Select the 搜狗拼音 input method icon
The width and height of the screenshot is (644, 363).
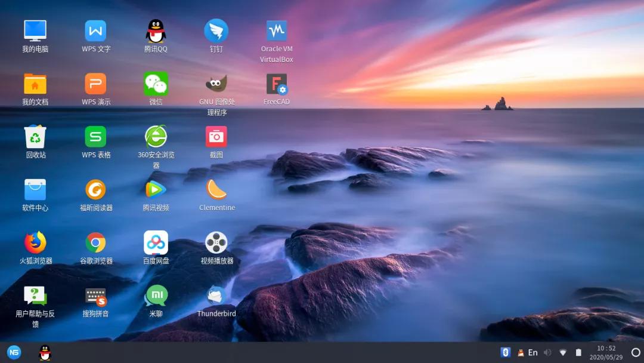(95, 297)
